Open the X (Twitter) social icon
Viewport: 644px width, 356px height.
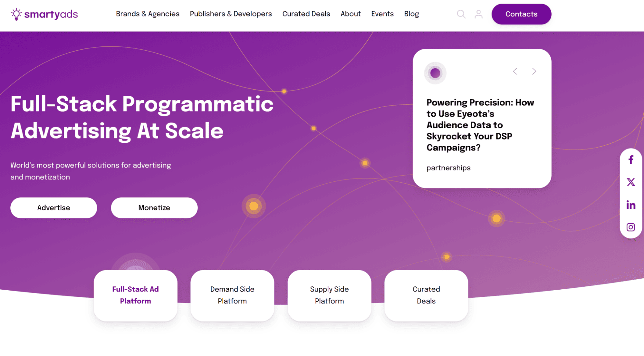(631, 182)
